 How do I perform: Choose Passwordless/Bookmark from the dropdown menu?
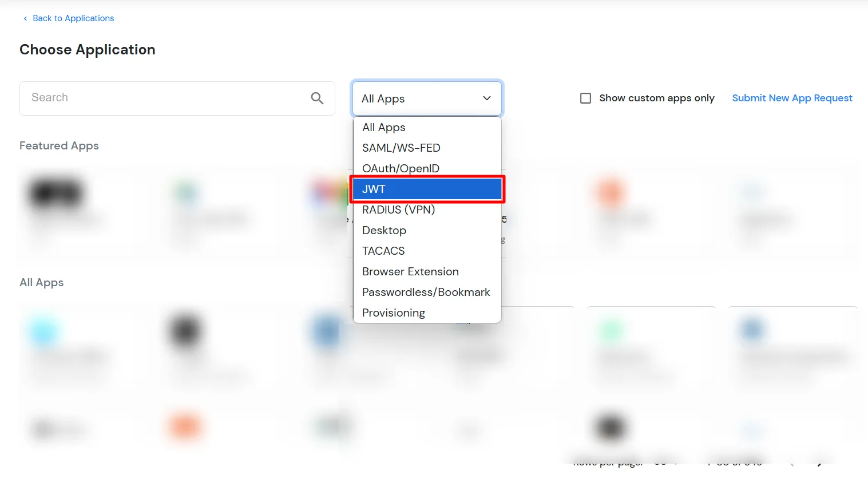pyautogui.click(x=426, y=292)
